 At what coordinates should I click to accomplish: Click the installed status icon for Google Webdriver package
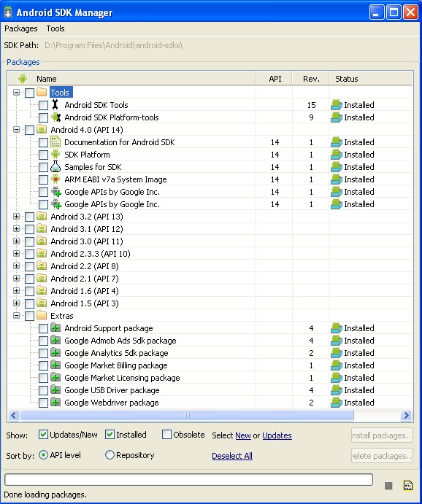coord(337,403)
